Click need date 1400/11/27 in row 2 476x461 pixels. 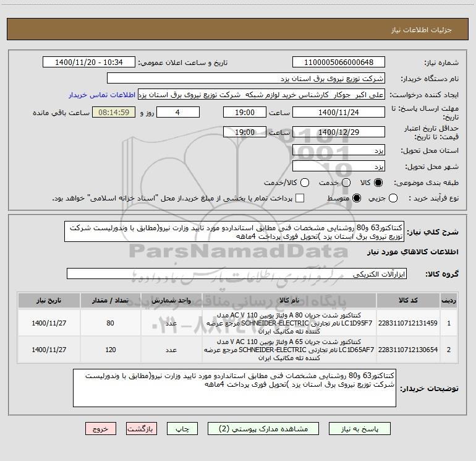(49, 350)
